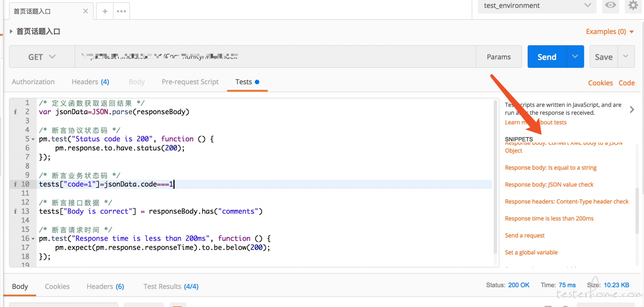Collapse the snippets panel chevron

pyautogui.click(x=632, y=109)
